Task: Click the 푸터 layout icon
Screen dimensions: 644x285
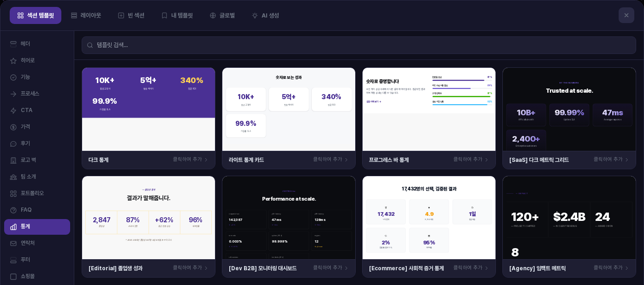Action: [13, 260]
